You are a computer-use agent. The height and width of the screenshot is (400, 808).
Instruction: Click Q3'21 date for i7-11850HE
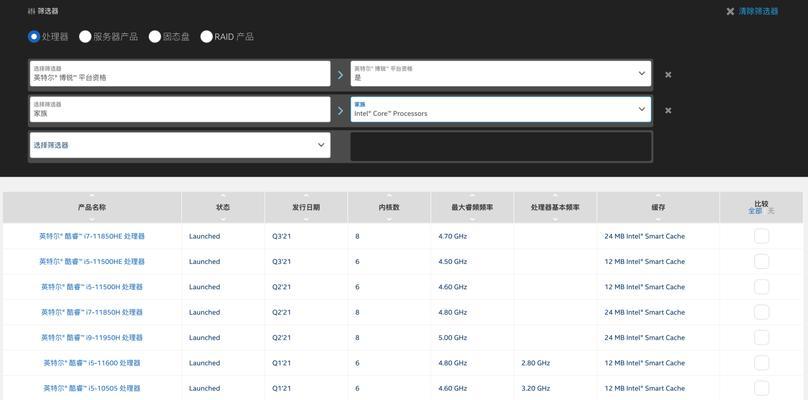tap(281, 236)
